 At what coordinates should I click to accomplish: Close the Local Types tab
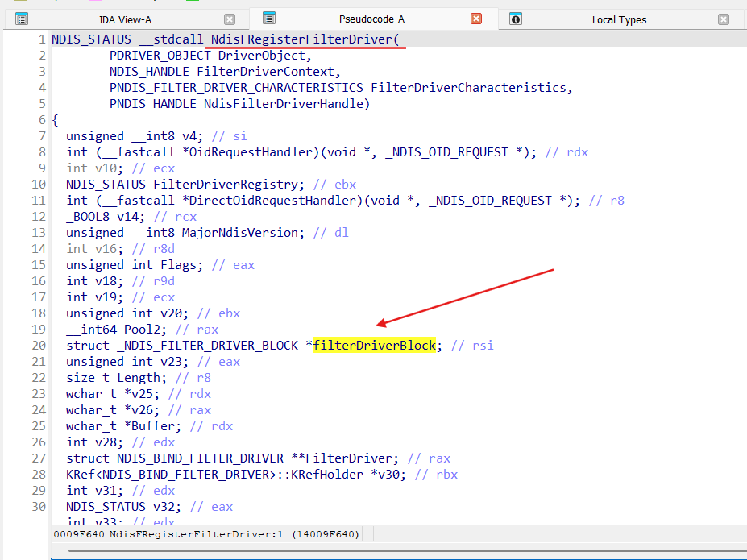click(x=724, y=19)
